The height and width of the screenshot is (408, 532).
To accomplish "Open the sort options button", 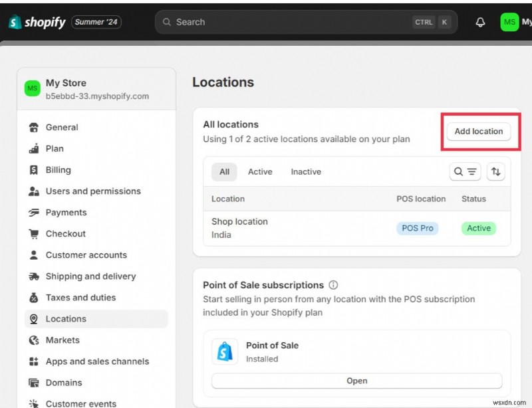I will coord(495,171).
